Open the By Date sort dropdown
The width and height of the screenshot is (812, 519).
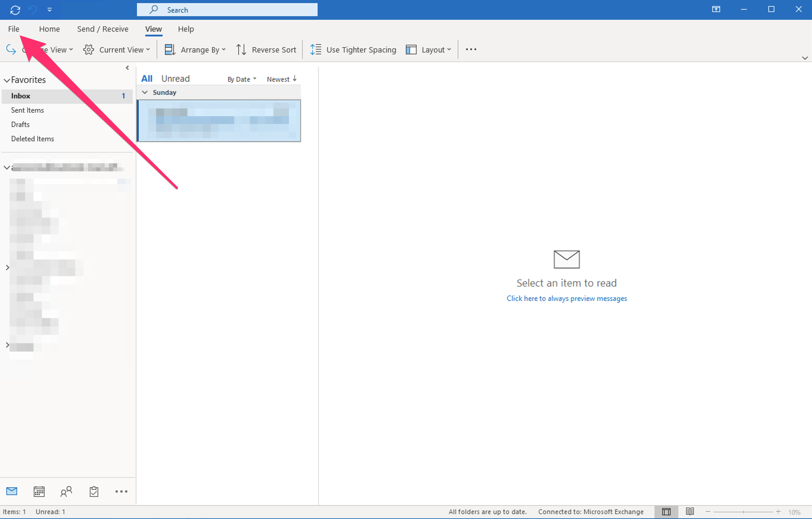242,79
